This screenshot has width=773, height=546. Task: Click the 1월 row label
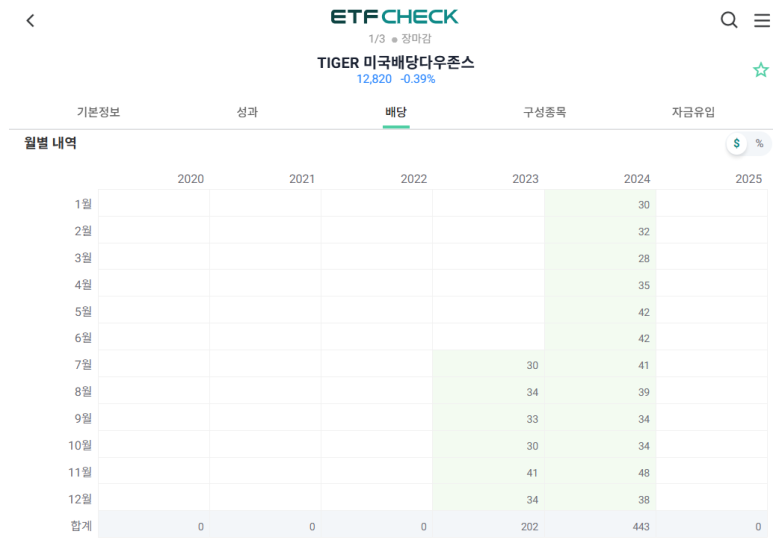(83, 204)
